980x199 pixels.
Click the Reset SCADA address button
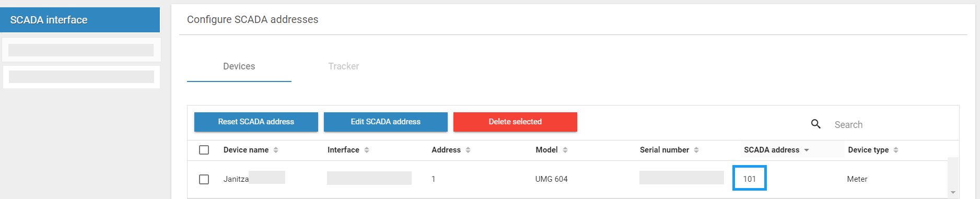point(256,122)
